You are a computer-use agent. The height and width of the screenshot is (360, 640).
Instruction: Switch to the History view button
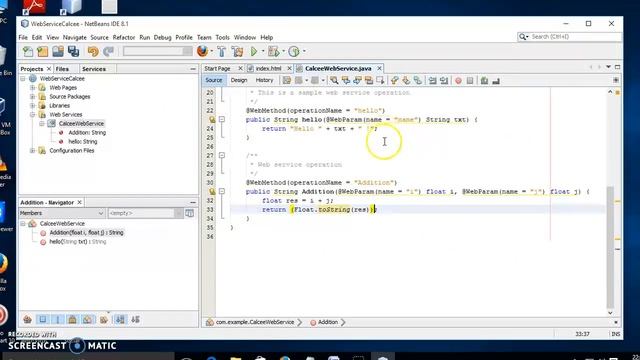pyautogui.click(x=264, y=80)
